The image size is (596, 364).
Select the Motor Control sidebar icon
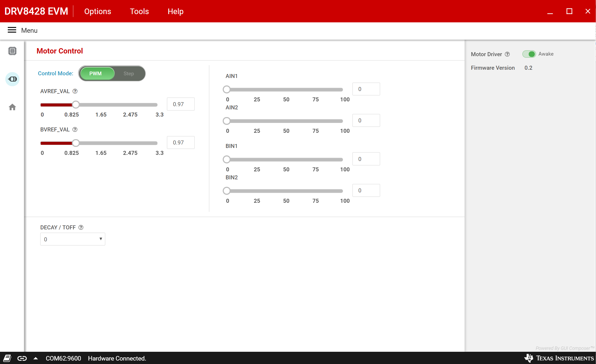point(12,79)
